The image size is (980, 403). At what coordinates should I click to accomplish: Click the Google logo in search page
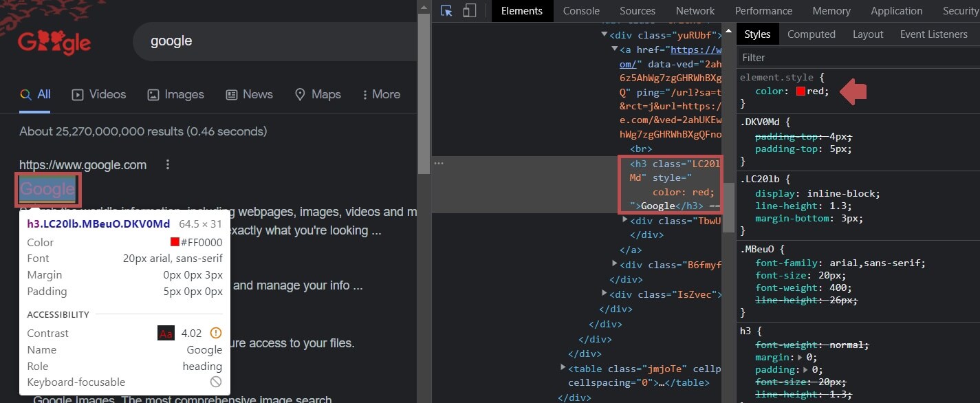point(55,43)
